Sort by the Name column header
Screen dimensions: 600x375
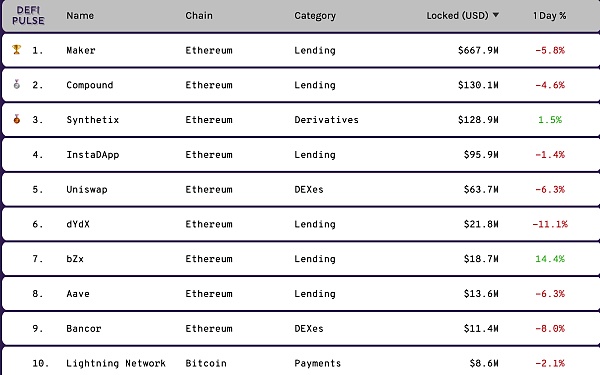80,16
